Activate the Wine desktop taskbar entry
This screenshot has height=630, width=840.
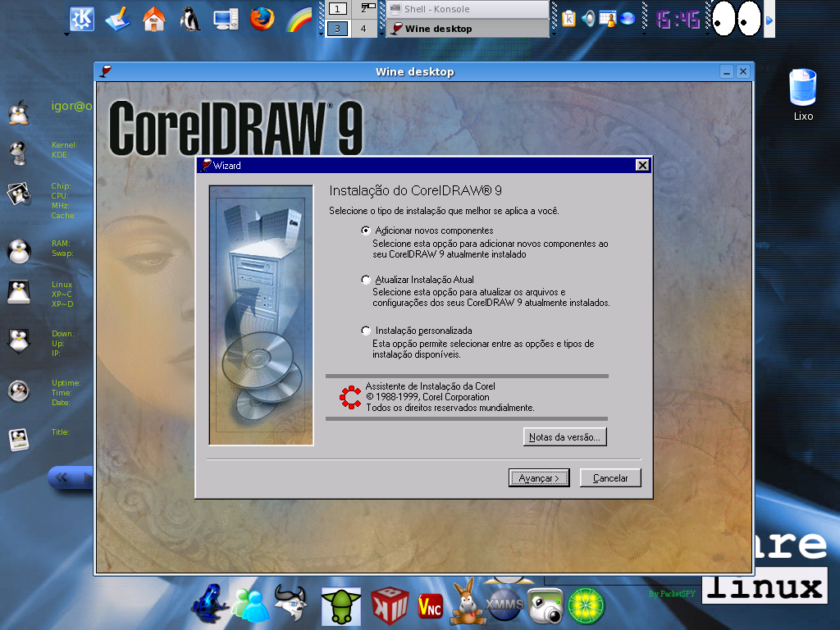[468, 29]
